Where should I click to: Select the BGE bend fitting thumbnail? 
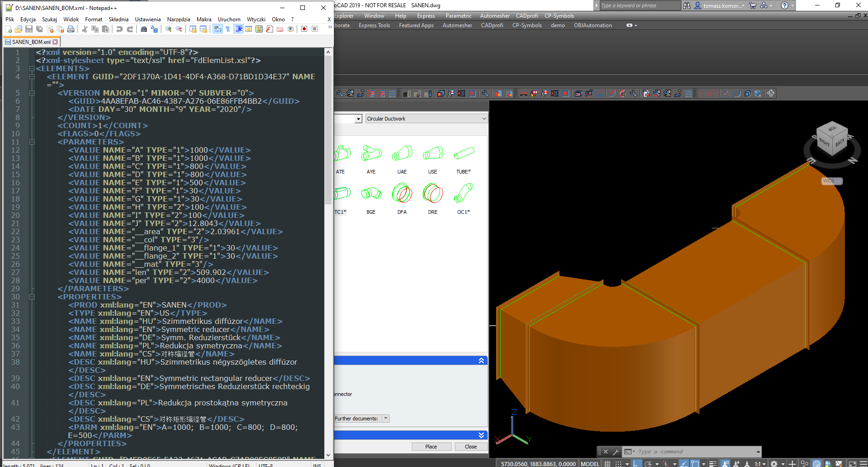click(371, 194)
